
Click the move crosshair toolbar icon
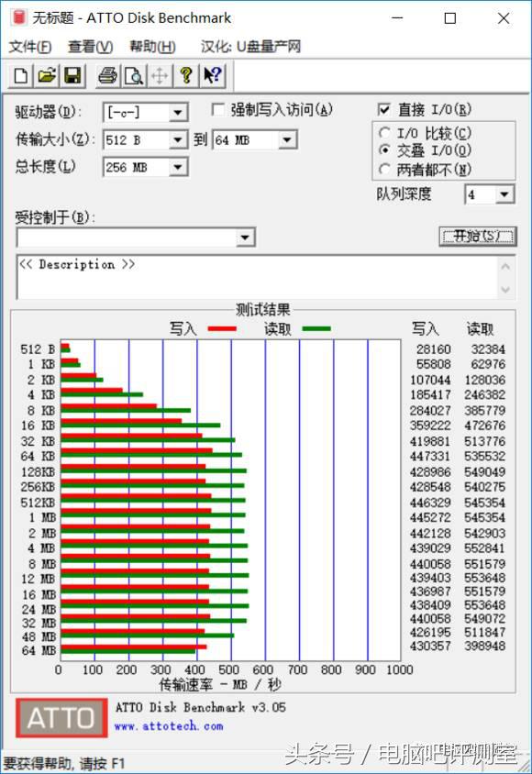pos(160,75)
